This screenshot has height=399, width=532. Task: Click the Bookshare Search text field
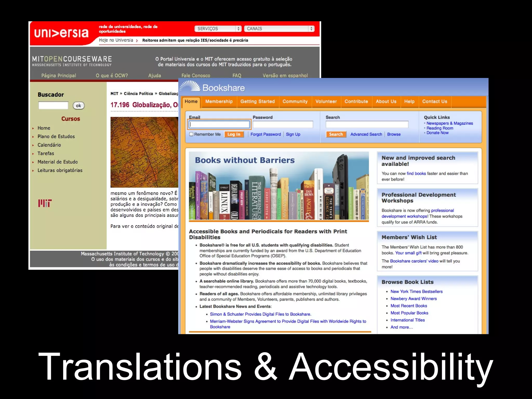[x=367, y=124]
